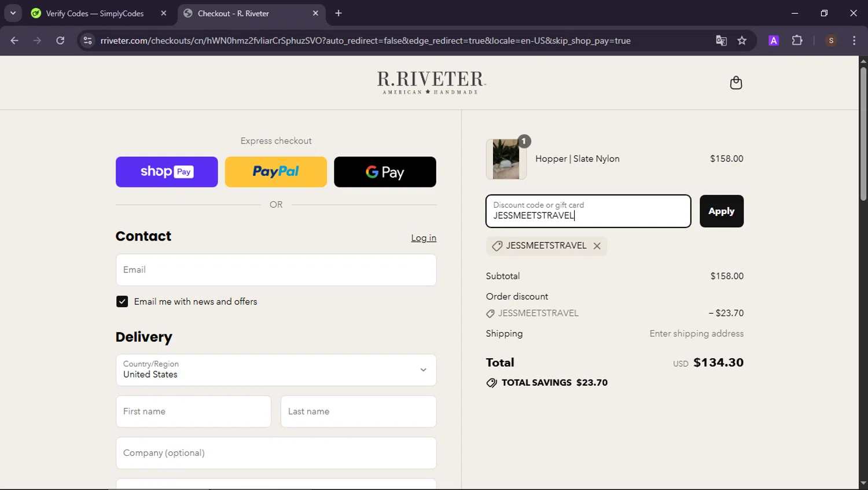This screenshot has width=868, height=490.
Task: Click the − $23.70 discount amount
Action: pyautogui.click(x=726, y=313)
